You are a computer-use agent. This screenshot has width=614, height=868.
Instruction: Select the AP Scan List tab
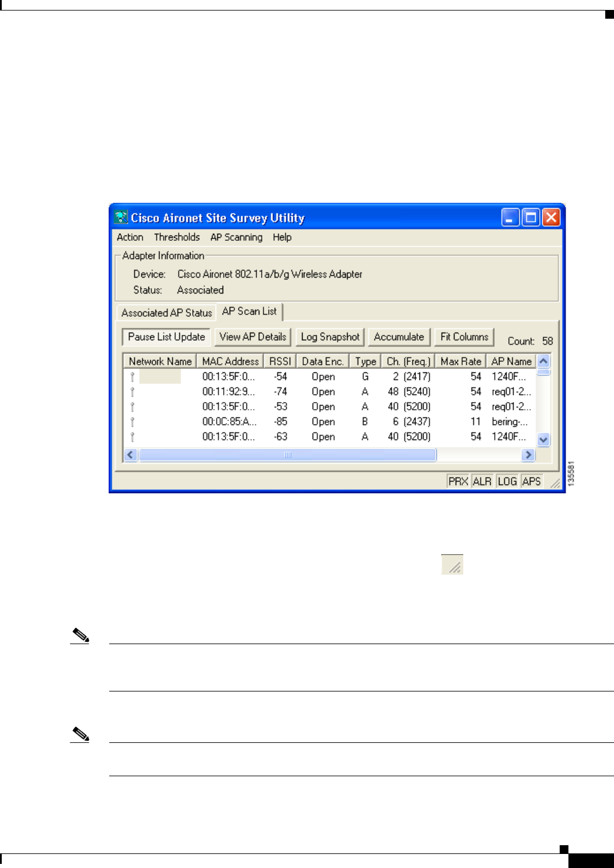(249, 312)
